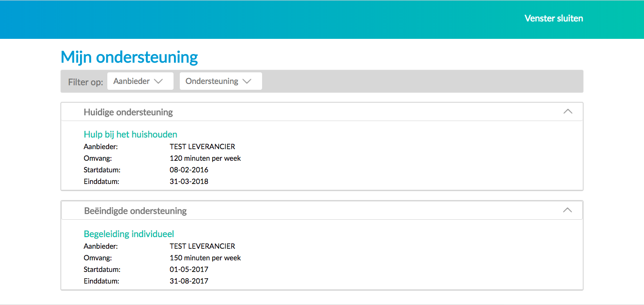The height and width of the screenshot is (305, 644).
Task: Select the 120 minuten per week value
Action: point(205,158)
